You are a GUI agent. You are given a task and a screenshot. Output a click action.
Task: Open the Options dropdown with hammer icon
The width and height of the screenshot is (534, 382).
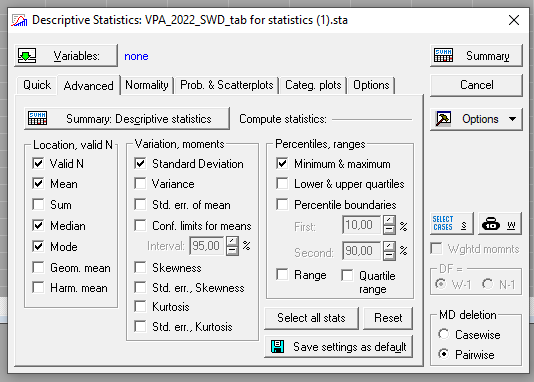pyautogui.click(x=476, y=119)
